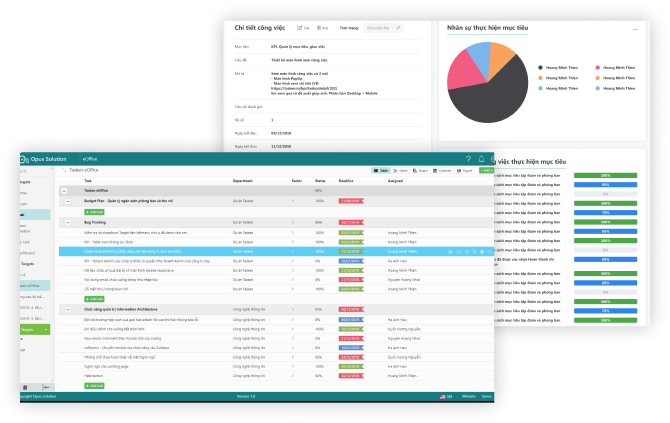Click the Opus Solution logo

coord(44,159)
